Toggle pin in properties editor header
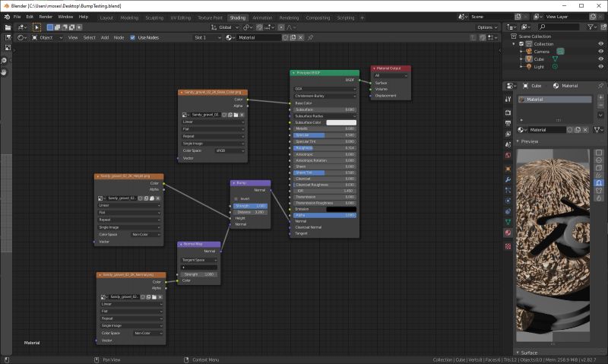The image size is (608, 364). pyautogui.click(x=600, y=86)
